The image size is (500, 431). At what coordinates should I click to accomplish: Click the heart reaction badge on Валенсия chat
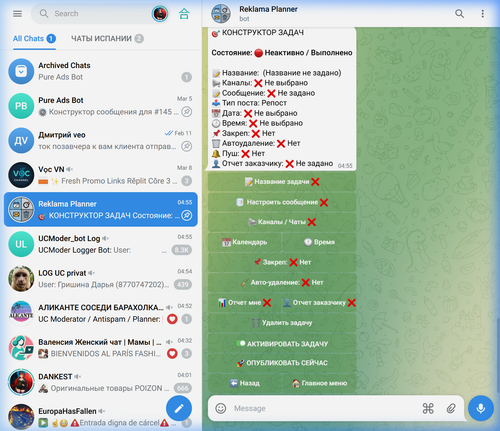pyautogui.click(x=172, y=354)
